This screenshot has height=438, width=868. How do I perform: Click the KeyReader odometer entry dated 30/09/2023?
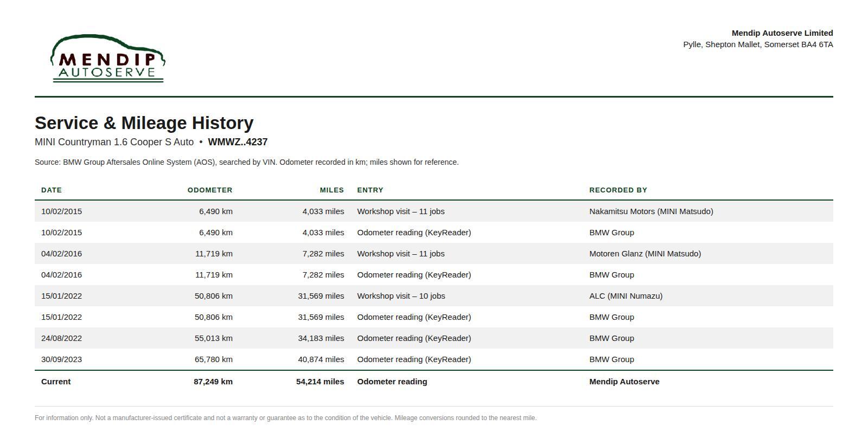[414, 359]
